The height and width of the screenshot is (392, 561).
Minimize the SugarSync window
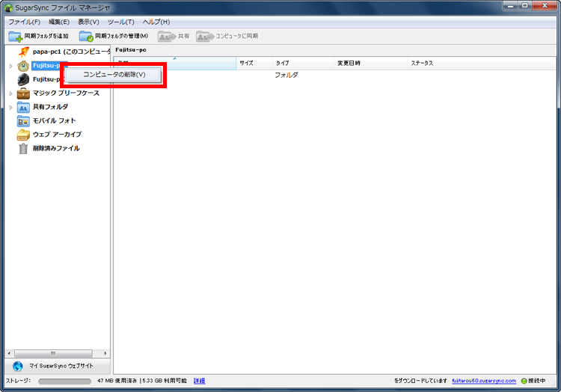point(511,5)
